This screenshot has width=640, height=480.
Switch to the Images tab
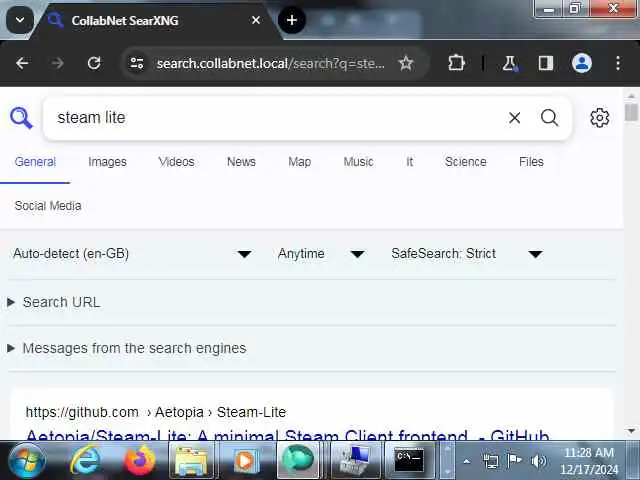(107, 162)
